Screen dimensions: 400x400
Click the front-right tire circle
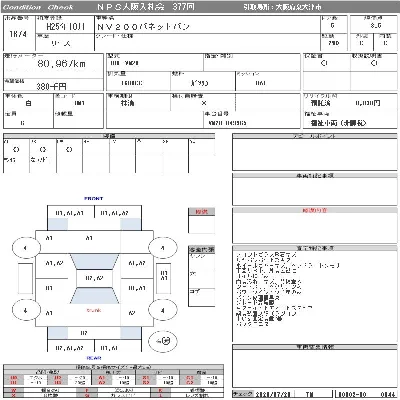pyautogui.click(x=162, y=248)
